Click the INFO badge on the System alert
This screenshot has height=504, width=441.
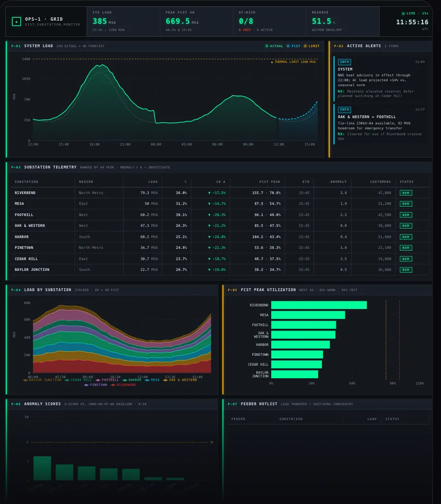pos(344,62)
